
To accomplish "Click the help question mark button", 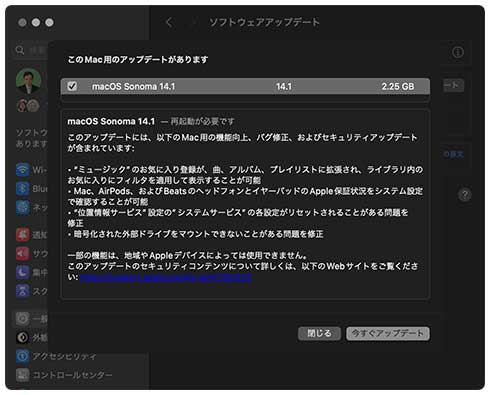I will [465, 195].
